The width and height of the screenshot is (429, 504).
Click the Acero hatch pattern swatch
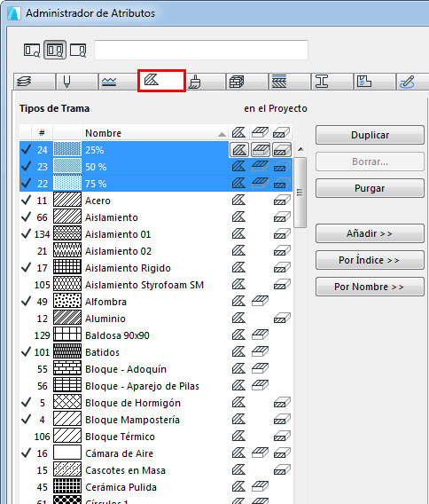pos(67,200)
